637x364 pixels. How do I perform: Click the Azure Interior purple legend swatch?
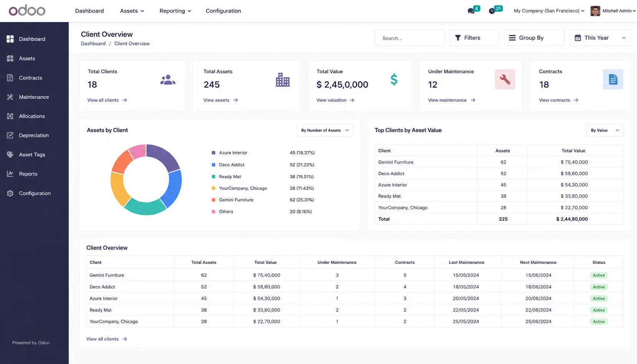213,153
